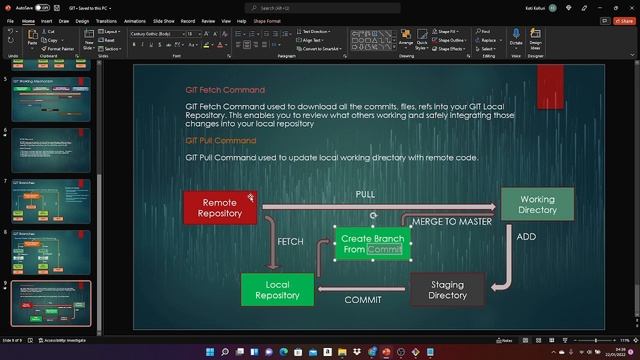Click Convert to SmartArt
This screenshot has width=640, height=360.
pyautogui.click(x=319, y=49)
